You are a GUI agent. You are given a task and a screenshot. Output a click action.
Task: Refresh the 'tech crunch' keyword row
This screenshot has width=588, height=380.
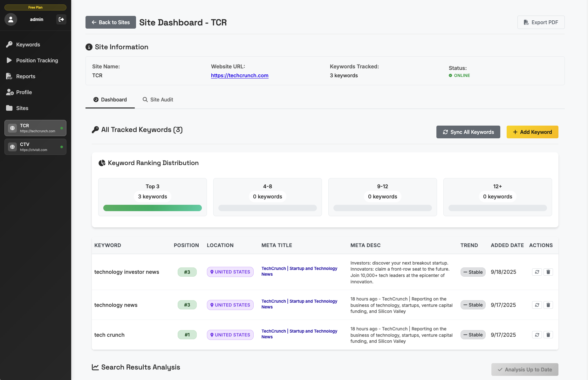(537, 335)
